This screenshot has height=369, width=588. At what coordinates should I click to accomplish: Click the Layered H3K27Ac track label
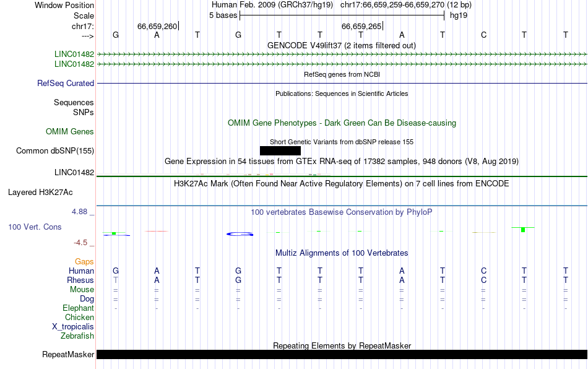40,193
